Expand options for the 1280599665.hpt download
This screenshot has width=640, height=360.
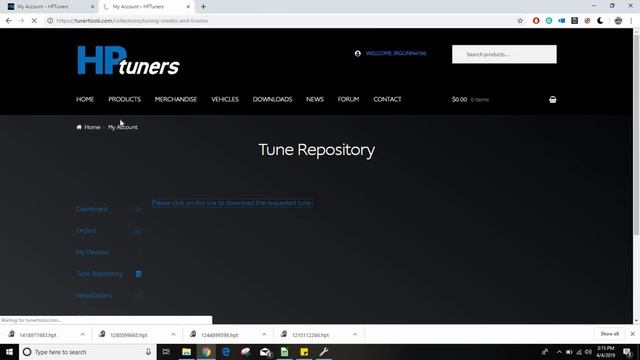click(x=173, y=334)
